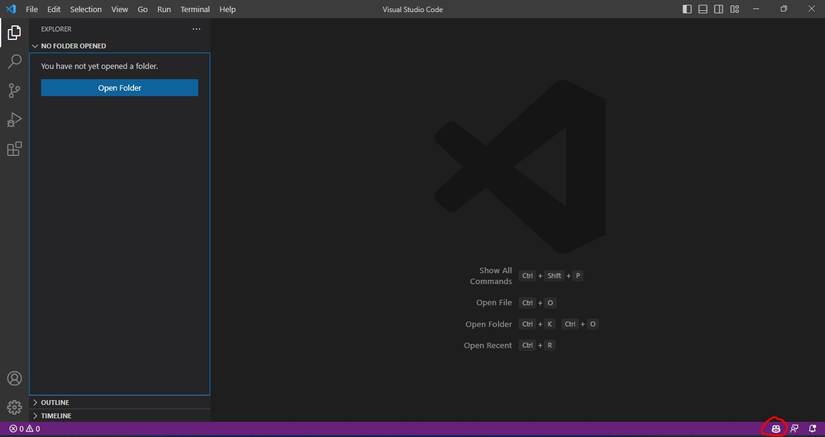
Task: Click the circled Copilot status bar icon
Action: 775,429
